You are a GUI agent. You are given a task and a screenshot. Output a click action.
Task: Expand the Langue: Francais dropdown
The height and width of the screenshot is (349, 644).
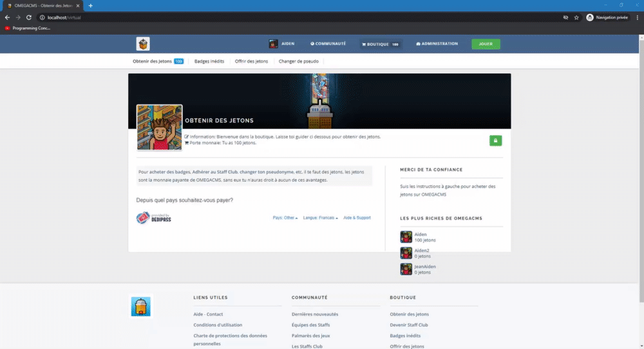320,218
